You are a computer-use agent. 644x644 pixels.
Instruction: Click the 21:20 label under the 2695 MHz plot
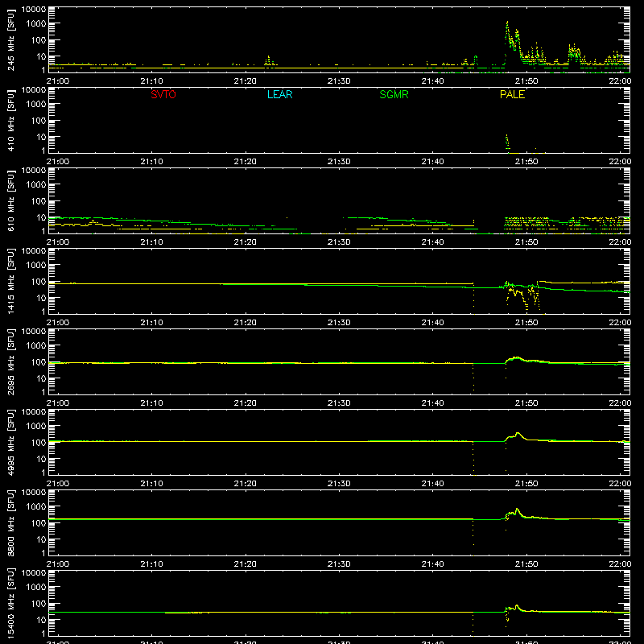pos(246,403)
